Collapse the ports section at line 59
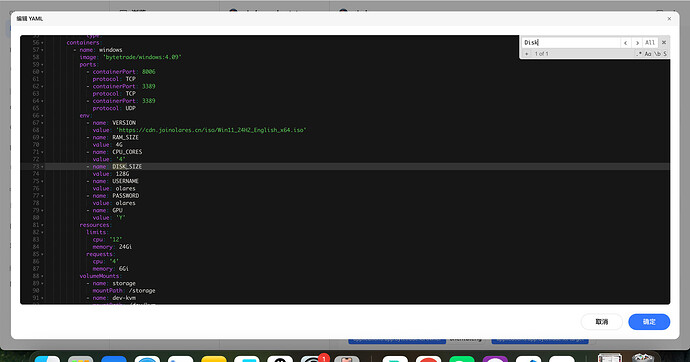Screen dimensions: 690x362 [x=42, y=65]
